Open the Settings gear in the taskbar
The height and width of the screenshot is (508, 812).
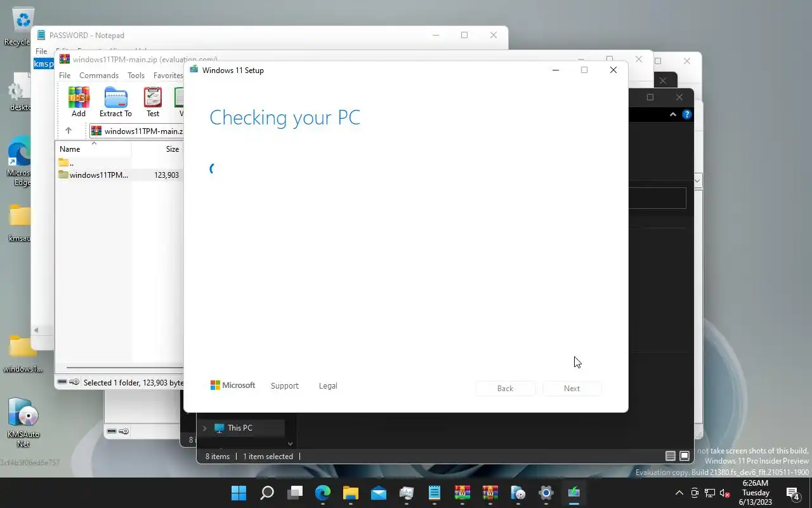[x=546, y=493]
